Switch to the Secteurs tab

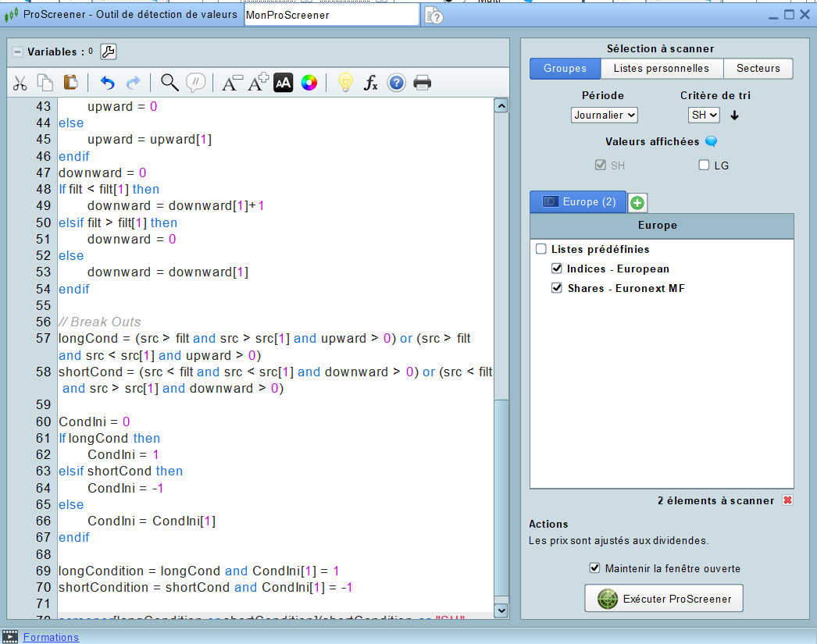pos(758,68)
